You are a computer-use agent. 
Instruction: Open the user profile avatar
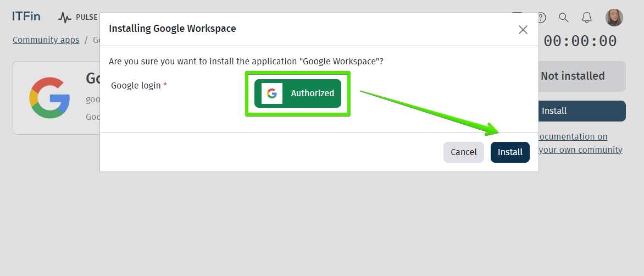pos(614,17)
